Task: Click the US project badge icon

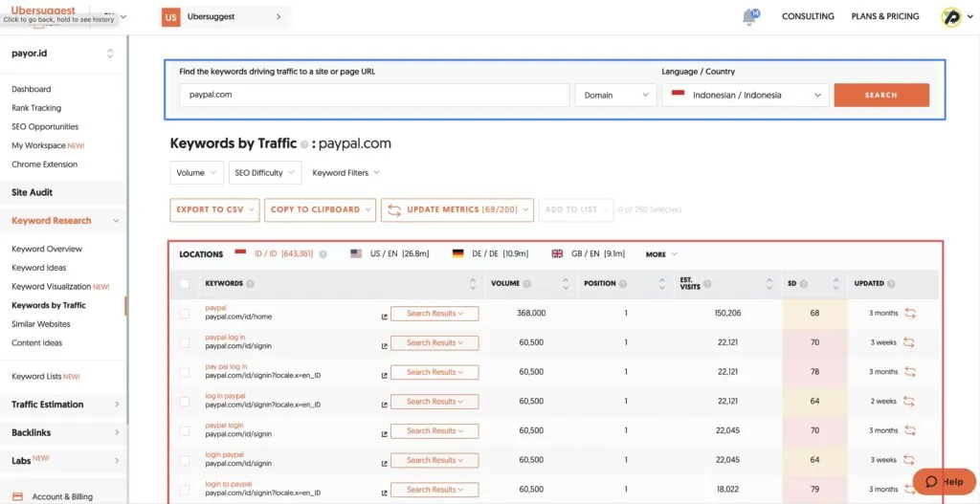Action: point(171,17)
